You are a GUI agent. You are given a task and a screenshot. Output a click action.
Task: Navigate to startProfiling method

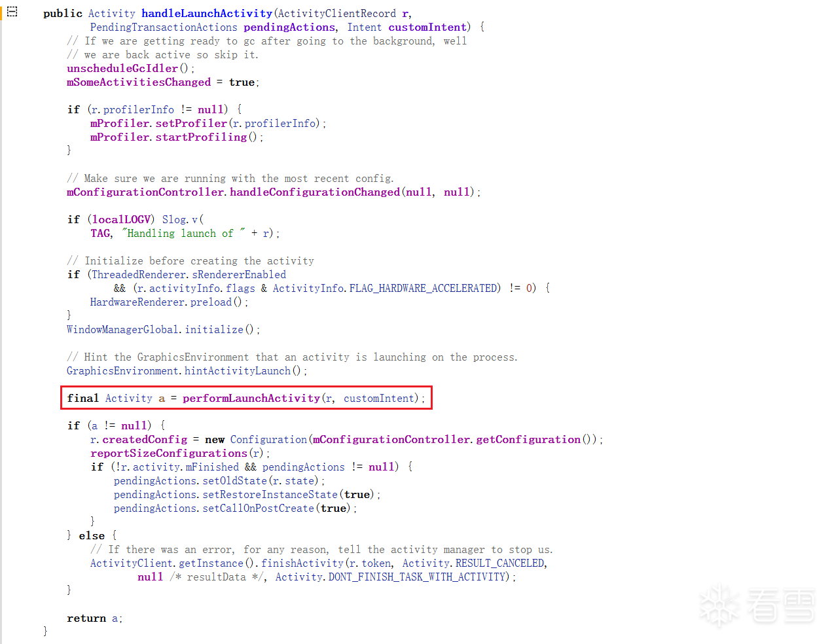[201, 137]
